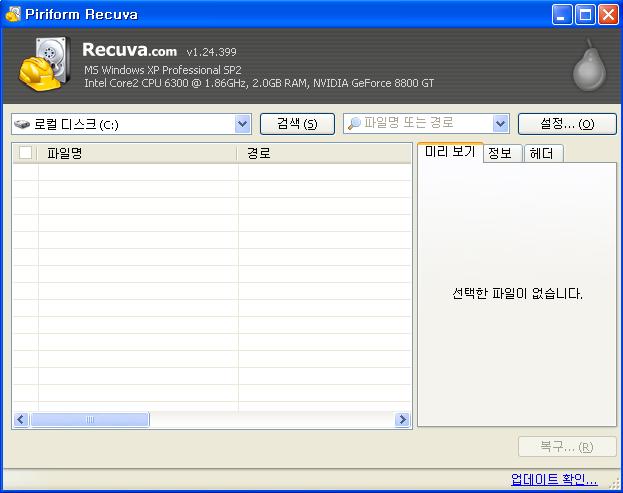Screen dimensions: 623x493
Task: Click the Recuva.com header text
Action: tap(130, 50)
